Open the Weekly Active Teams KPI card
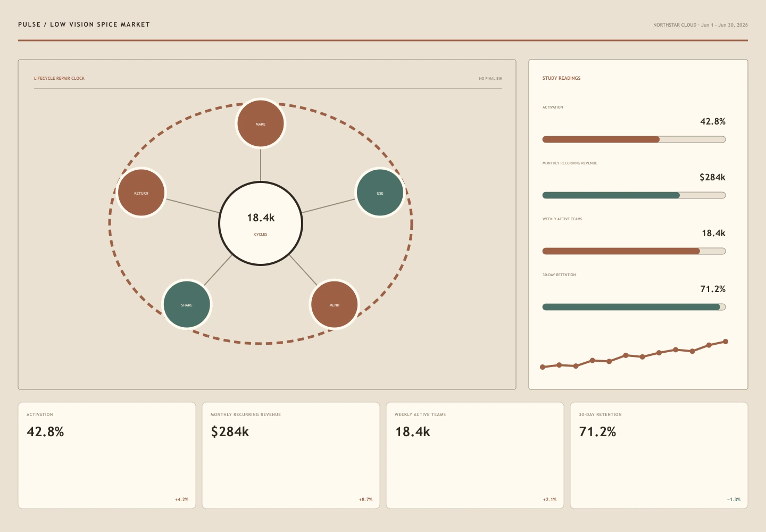The width and height of the screenshot is (766, 532). tap(475, 455)
